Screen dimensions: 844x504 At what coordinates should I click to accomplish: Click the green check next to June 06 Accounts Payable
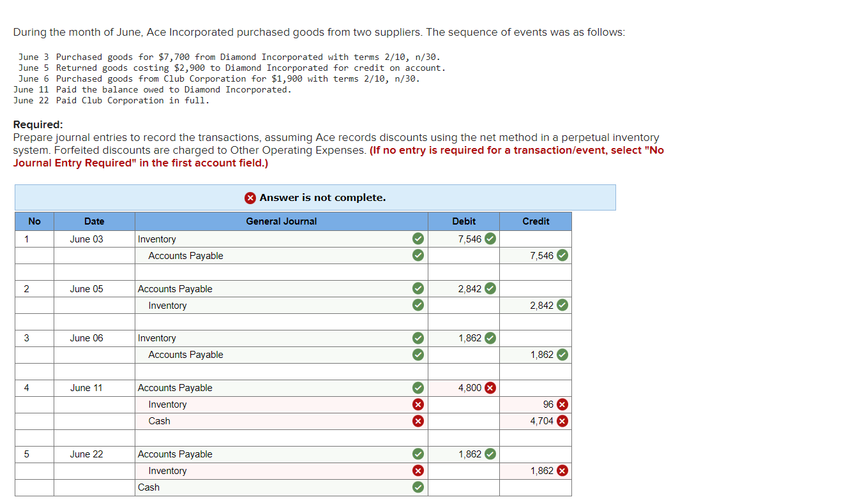click(417, 354)
